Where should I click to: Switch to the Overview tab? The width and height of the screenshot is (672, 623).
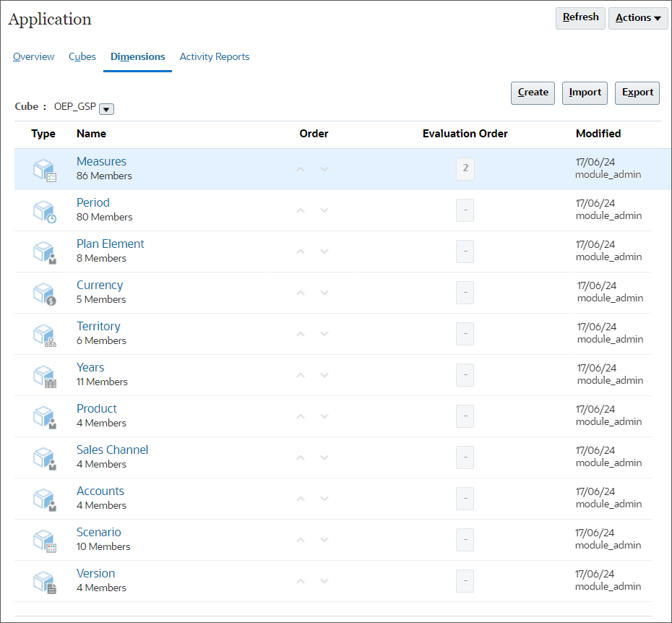(33, 56)
